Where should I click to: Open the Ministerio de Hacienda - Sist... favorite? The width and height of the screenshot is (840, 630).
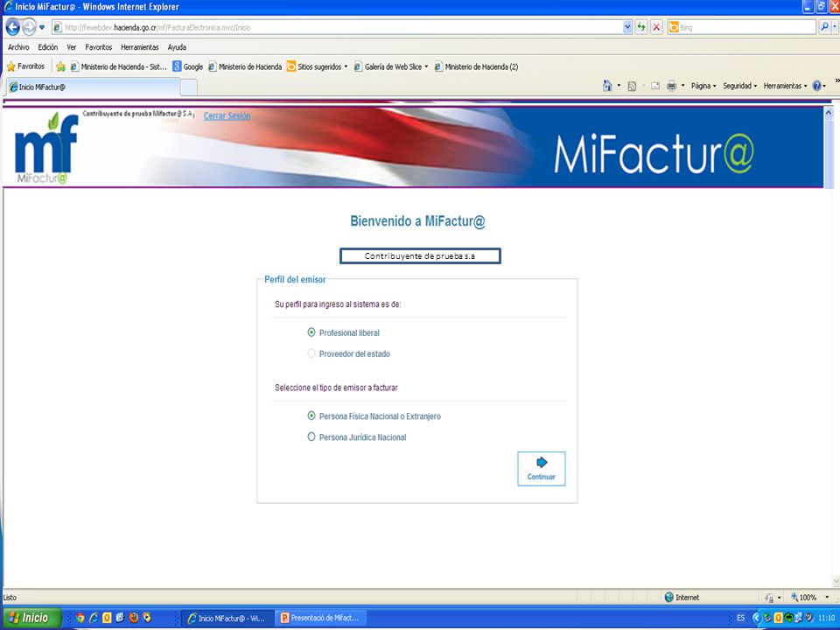click(118, 66)
